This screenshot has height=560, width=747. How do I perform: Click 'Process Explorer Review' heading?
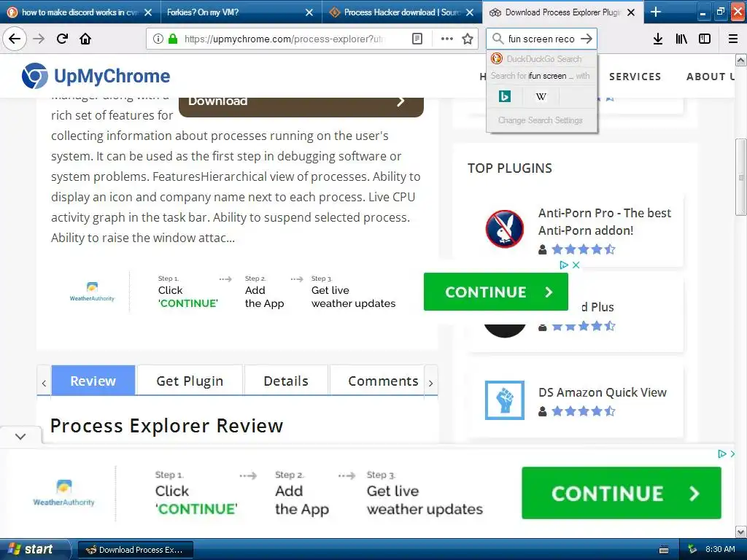tap(167, 426)
